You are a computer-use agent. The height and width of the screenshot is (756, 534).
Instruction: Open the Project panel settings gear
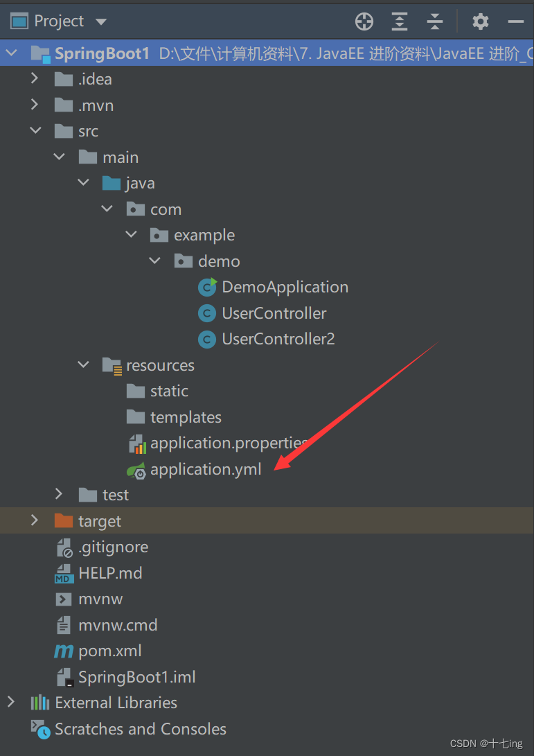(x=480, y=22)
